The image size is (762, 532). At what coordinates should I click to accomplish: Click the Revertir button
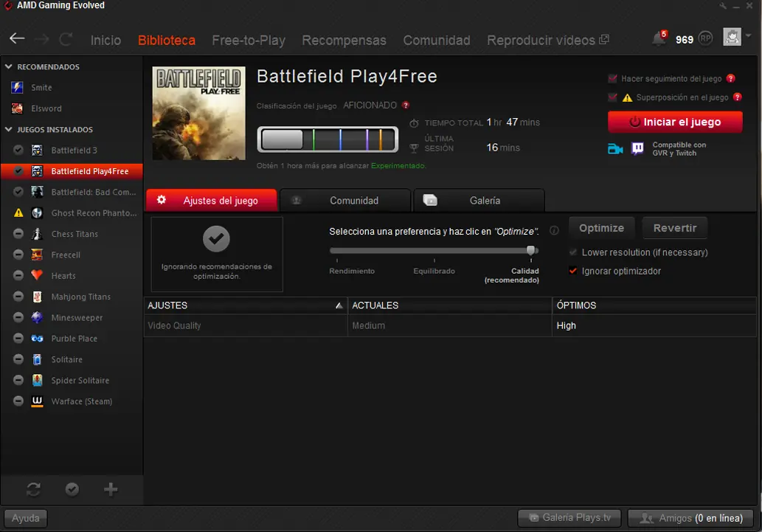[x=674, y=227]
